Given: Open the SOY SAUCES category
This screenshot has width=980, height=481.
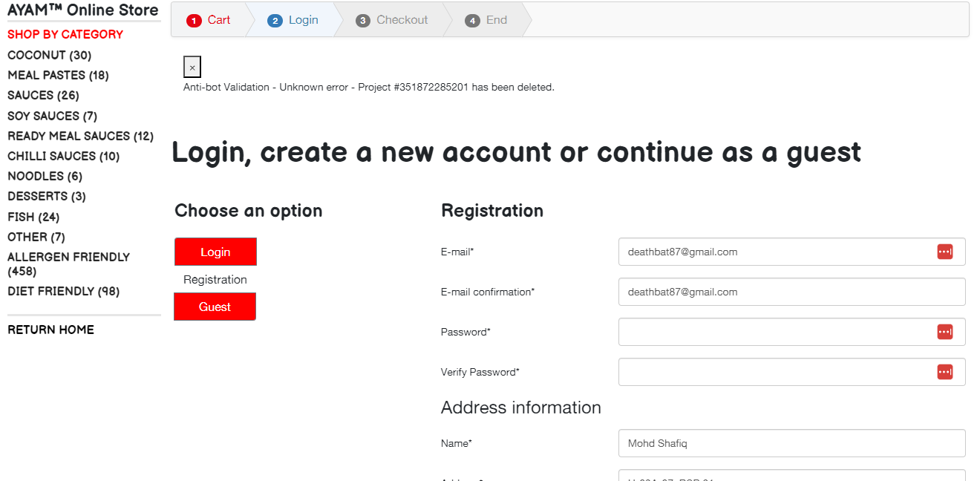Looking at the screenshot, I should click(52, 116).
